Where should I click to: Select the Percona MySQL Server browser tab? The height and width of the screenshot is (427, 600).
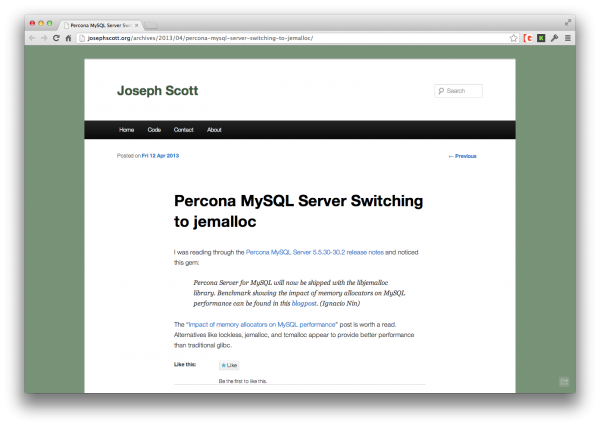pyautogui.click(x=101, y=25)
